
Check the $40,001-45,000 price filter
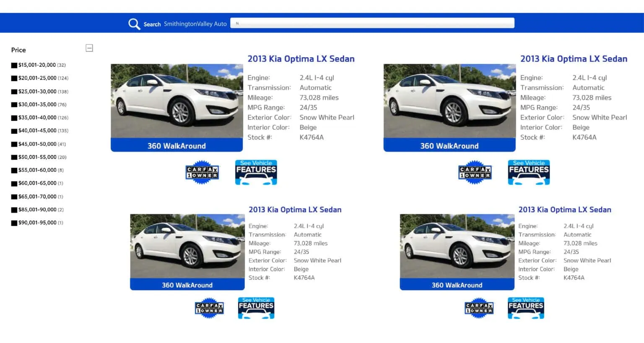(x=14, y=131)
